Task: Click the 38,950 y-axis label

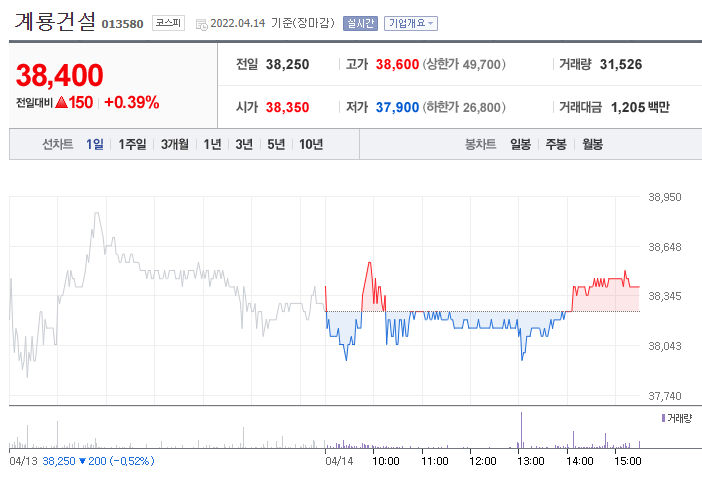Action: click(x=665, y=197)
